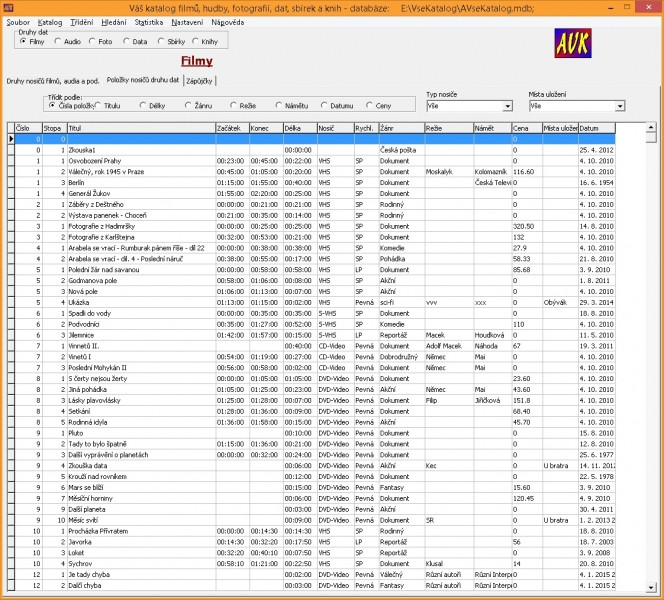Image resolution: width=664 pixels, height=600 pixels.
Task: Click the Nosič column header
Action: point(335,128)
